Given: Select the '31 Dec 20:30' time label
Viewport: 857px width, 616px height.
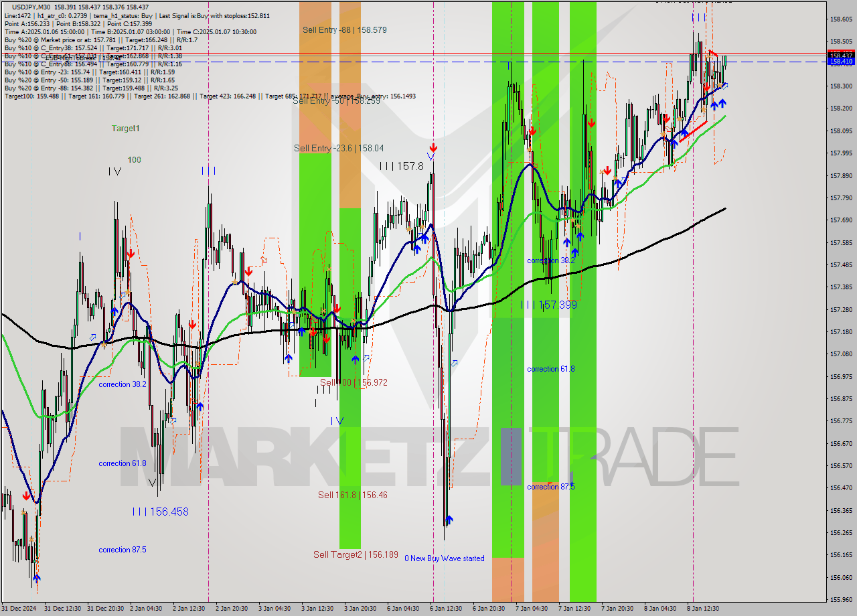Looking at the screenshot, I should pos(106,609).
